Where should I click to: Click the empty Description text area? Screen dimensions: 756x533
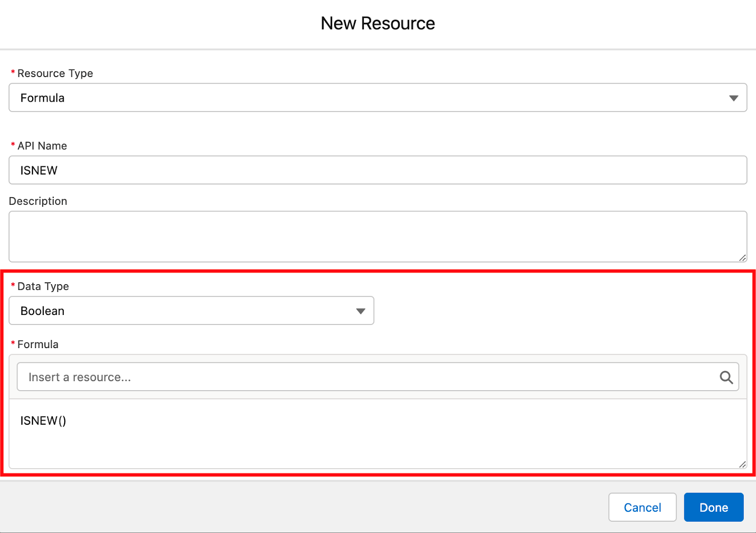pos(331,236)
